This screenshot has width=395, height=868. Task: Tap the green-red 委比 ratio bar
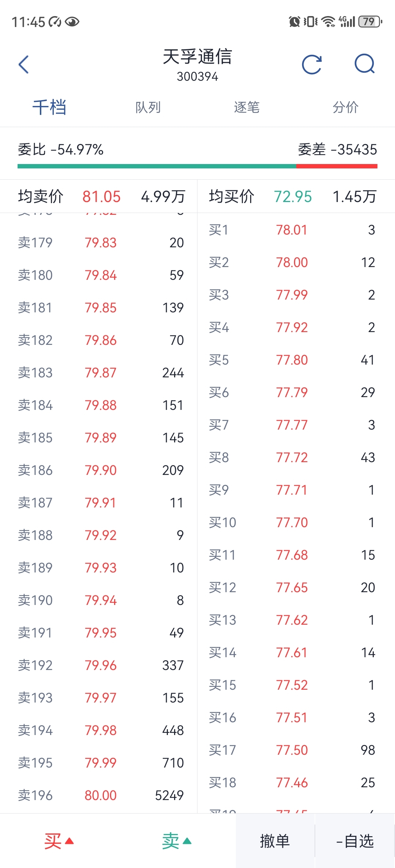click(197, 166)
